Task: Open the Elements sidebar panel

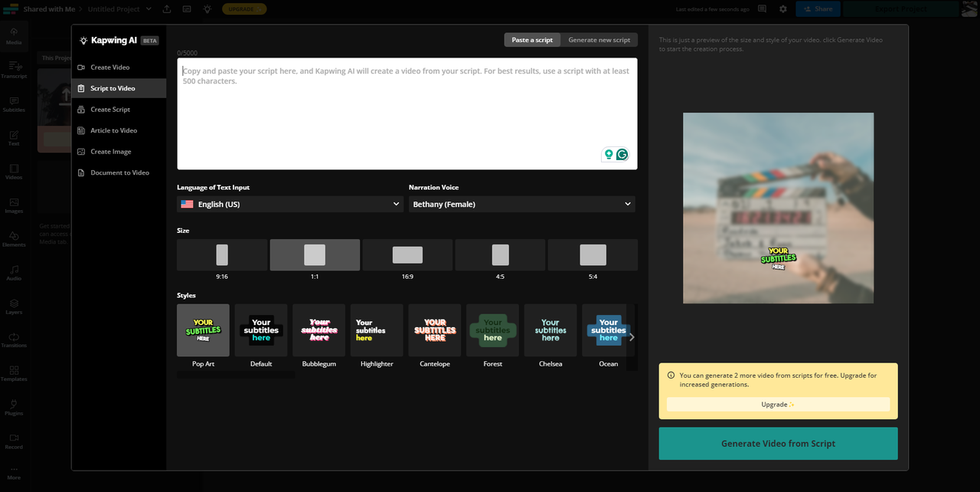Action: coord(14,238)
